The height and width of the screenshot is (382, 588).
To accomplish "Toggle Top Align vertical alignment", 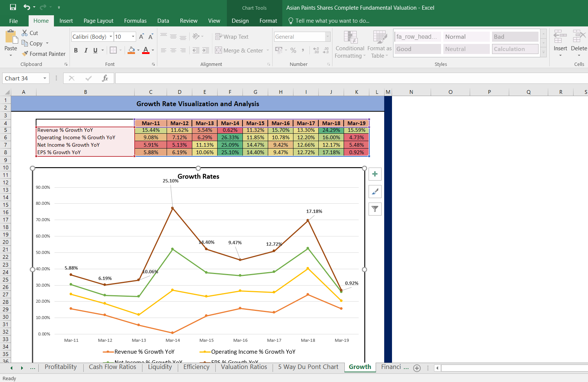I will [164, 36].
